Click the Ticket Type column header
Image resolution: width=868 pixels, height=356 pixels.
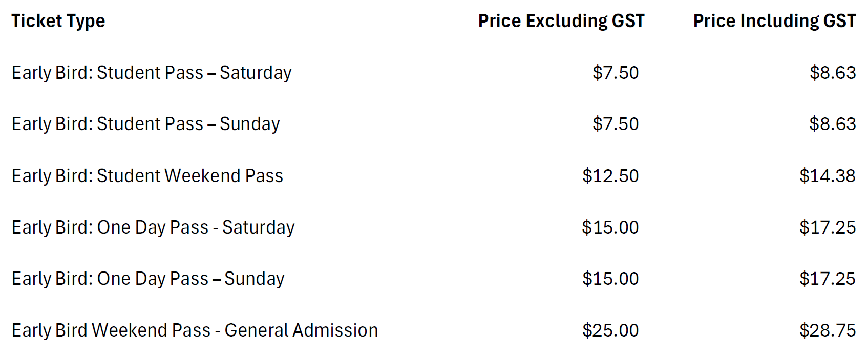pos(58,21)
